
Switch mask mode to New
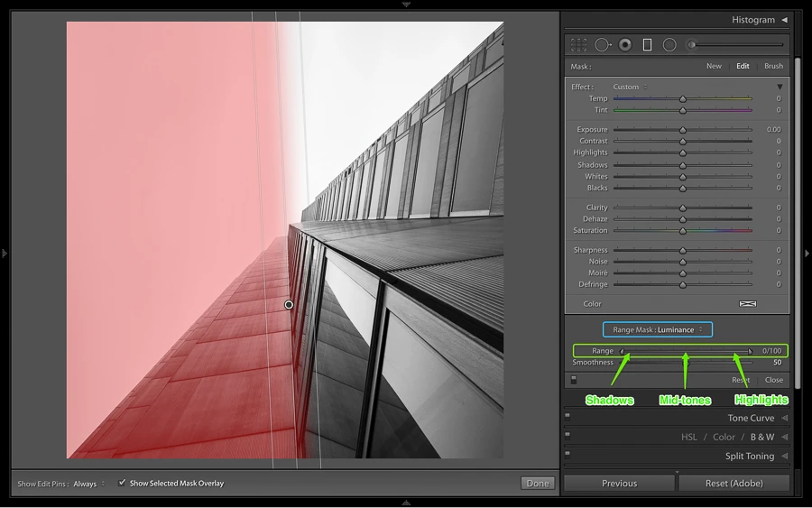pyautogui.click(x=714, y=66)
